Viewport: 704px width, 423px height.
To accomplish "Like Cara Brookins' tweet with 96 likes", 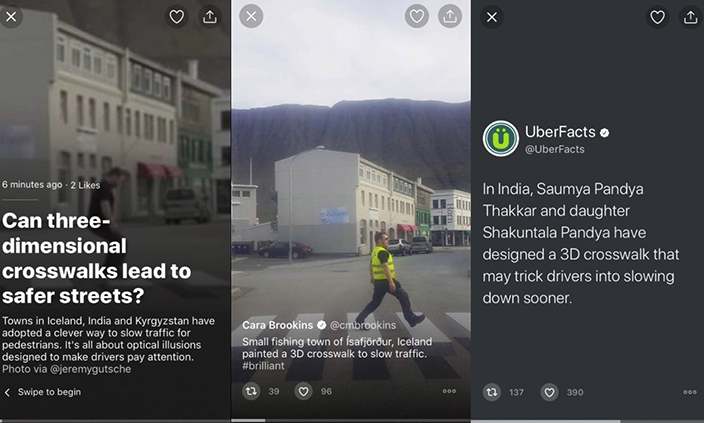I will (x=303, y=391).
